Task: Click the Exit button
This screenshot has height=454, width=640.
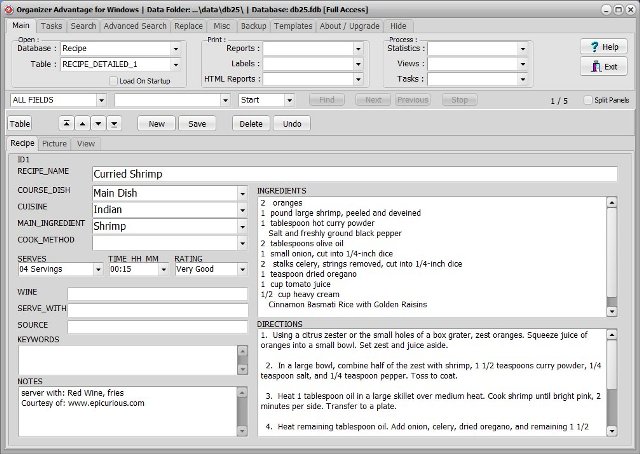Action: point(604,67)
